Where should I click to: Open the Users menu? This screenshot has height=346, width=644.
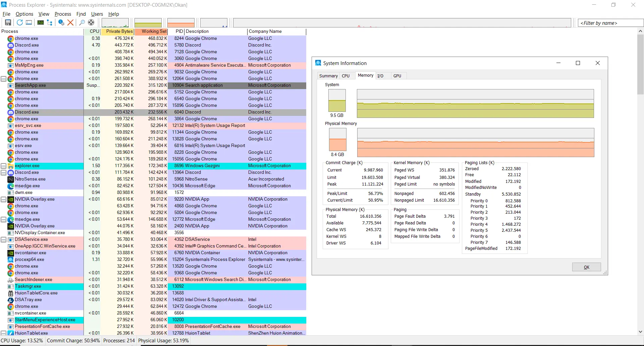[97, 14]
